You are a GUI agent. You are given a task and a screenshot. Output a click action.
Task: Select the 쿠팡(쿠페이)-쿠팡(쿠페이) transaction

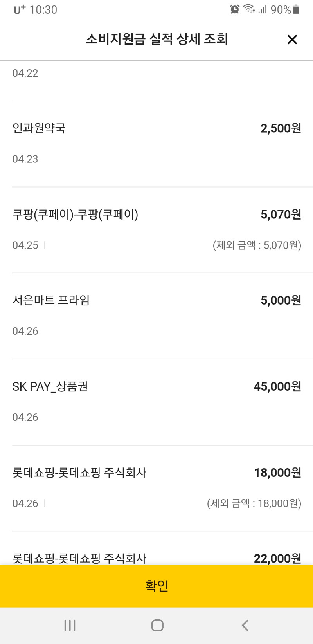[x=156, y=230]
